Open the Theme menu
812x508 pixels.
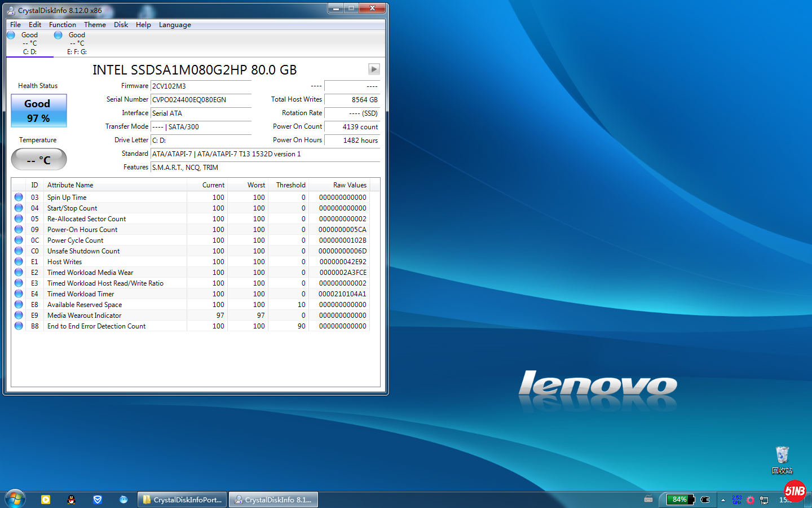coord(95,25)
